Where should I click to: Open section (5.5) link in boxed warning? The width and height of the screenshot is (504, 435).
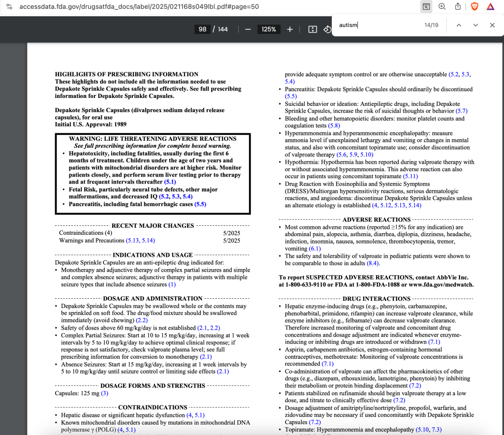pyautogui.click(x=200, y=204)
